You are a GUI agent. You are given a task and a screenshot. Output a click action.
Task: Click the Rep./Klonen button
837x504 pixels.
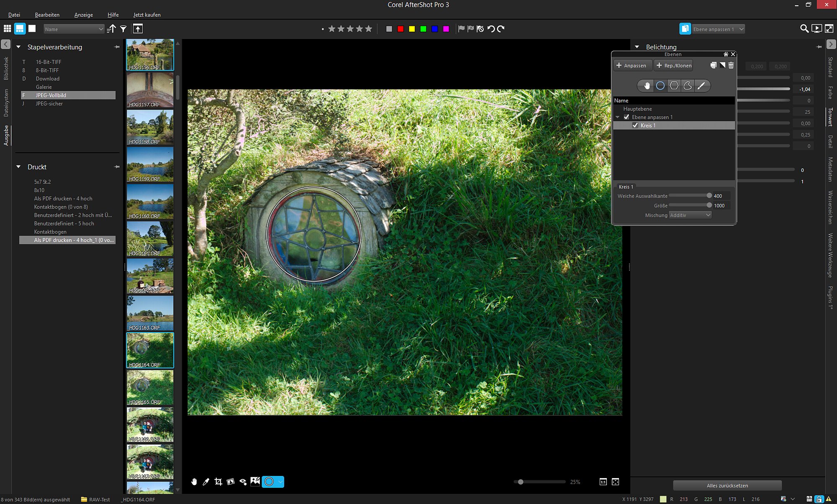pyautogui.click(x=674, y=65)
